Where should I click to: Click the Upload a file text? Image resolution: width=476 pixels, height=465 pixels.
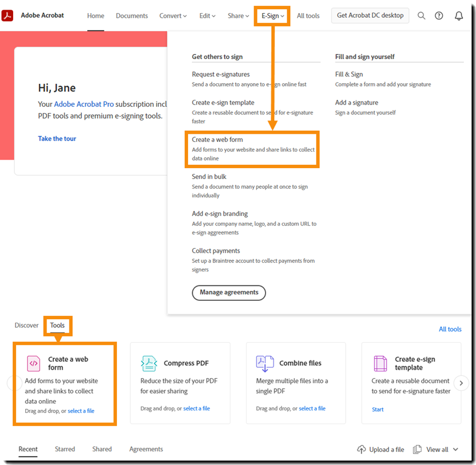click(x=387, y=449)
